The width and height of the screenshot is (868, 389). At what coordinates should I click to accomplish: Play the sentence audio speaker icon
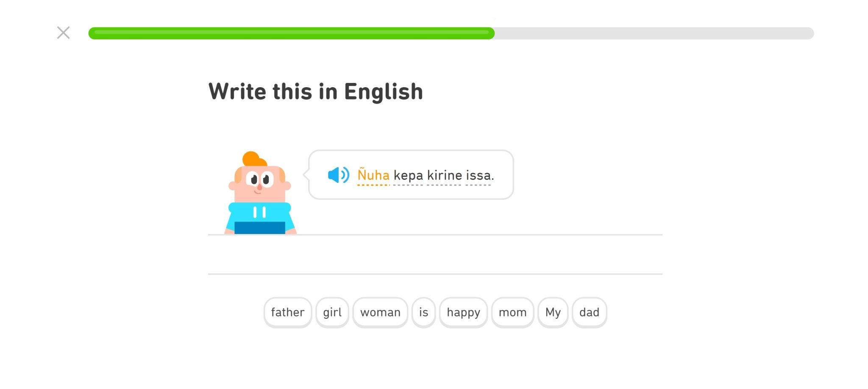tap(338, 175)
